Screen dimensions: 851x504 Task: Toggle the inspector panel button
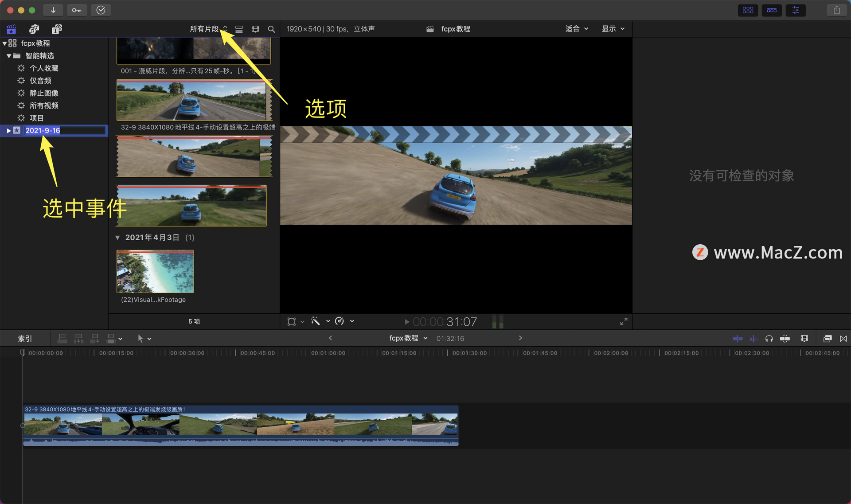coord(796,10)
